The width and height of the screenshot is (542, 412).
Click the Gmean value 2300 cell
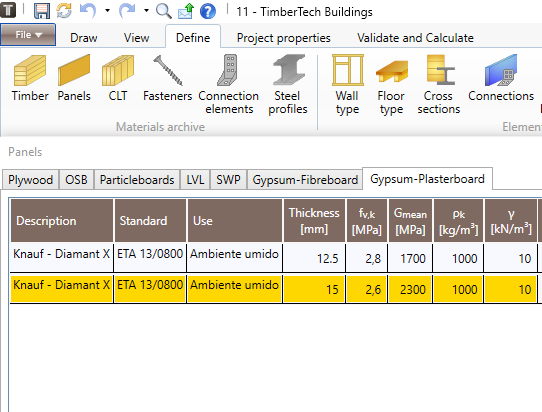pos(410,289)
